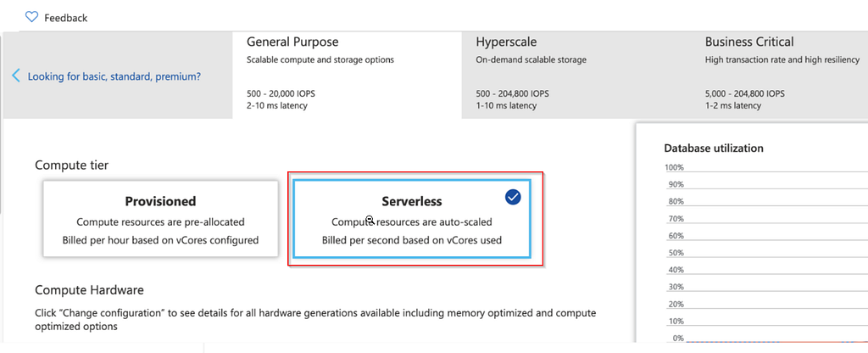Open Looking for basic, standard, premium link

pyautogui.click(x=114, y=76)
